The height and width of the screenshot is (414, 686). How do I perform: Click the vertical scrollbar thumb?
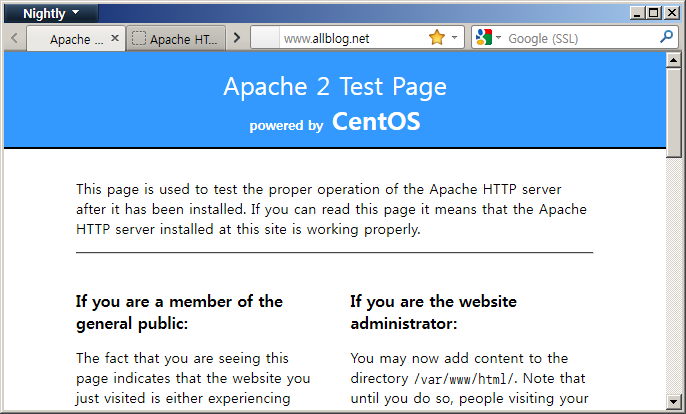673,112
